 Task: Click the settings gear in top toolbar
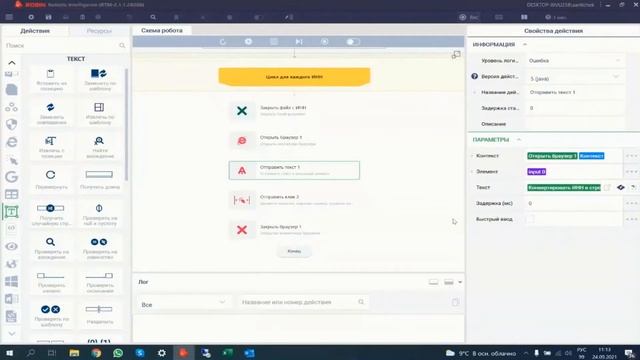pos(31,17)
